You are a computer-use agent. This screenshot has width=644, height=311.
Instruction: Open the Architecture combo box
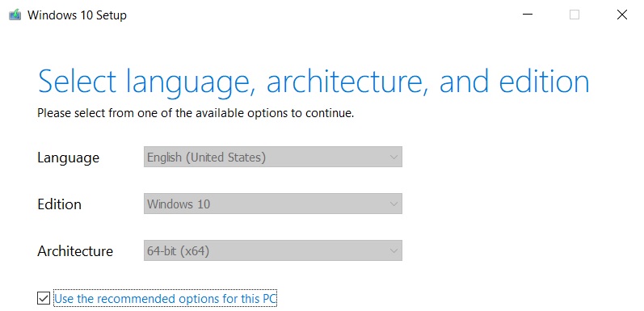[x=273, y=250]
